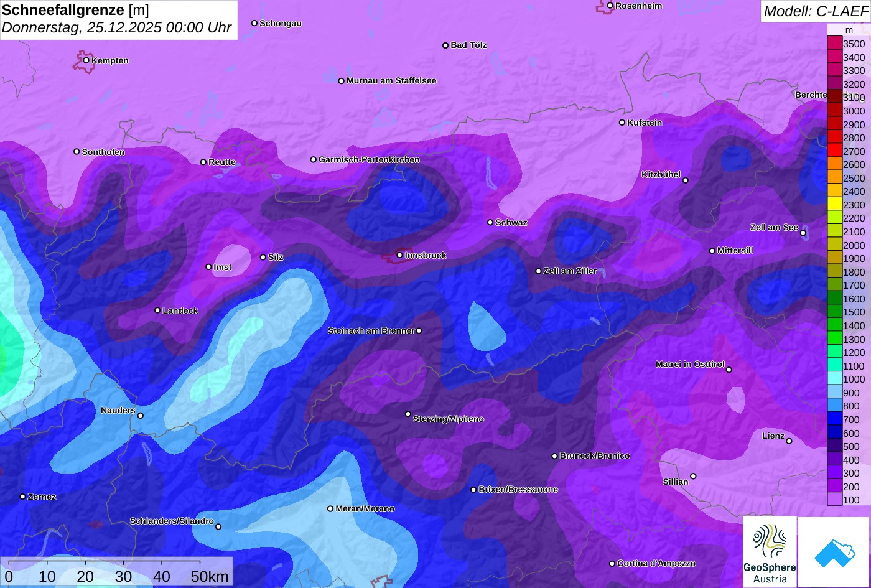
Task: Select the Rosenheim marker dot
Action: pyautogui.click(x=610, y=6)
